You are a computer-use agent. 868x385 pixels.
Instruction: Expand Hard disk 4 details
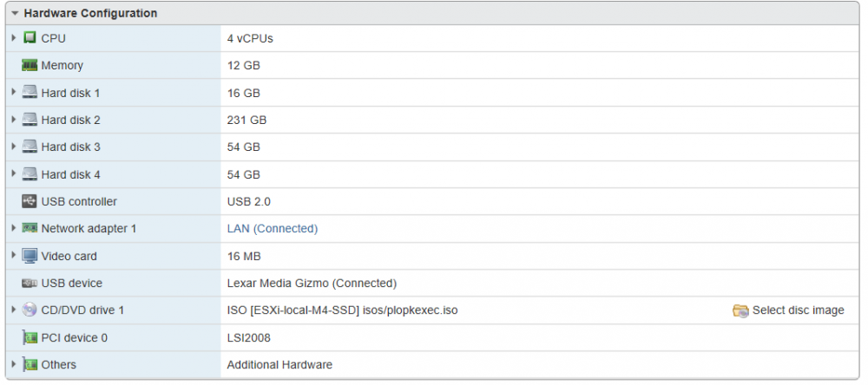[14, 174]
